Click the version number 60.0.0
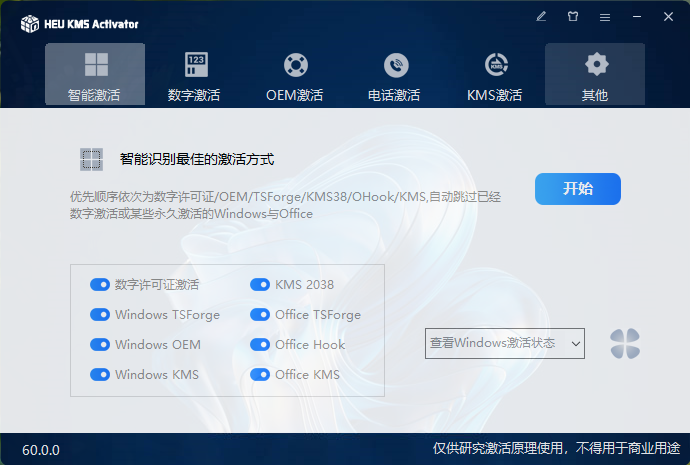Screen dimensions: 690x465 pyautogui.click(x=41, y=450)
